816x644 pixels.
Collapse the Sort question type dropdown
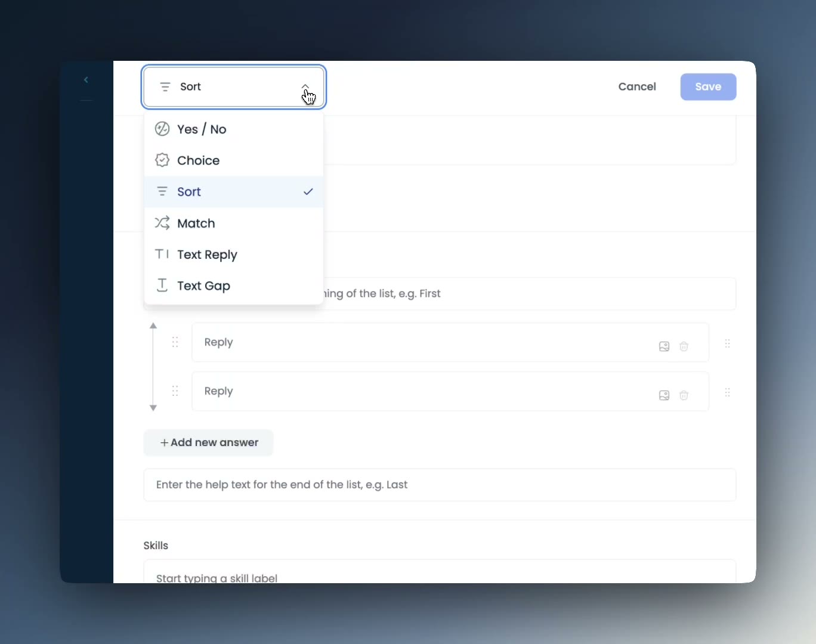coord(305,87)
